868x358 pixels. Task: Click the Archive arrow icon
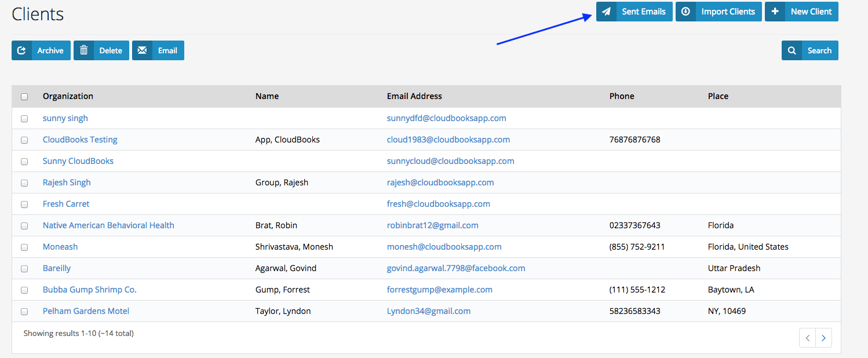pos(21,50)
